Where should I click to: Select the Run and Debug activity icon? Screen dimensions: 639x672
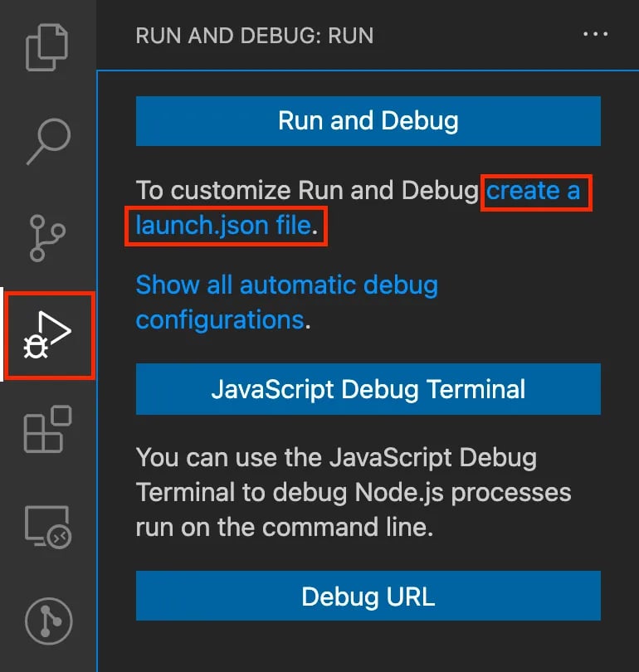(x=47, y=334)
